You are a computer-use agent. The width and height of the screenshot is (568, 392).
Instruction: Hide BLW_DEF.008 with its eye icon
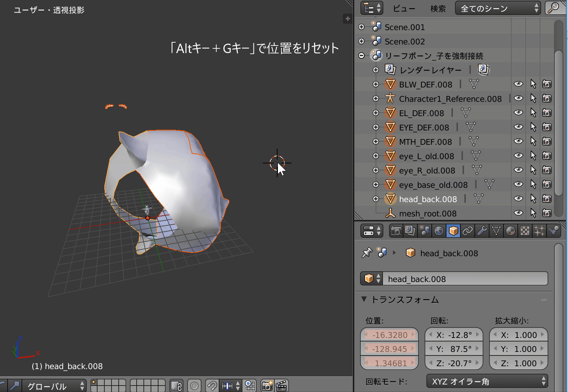[519, 84]
